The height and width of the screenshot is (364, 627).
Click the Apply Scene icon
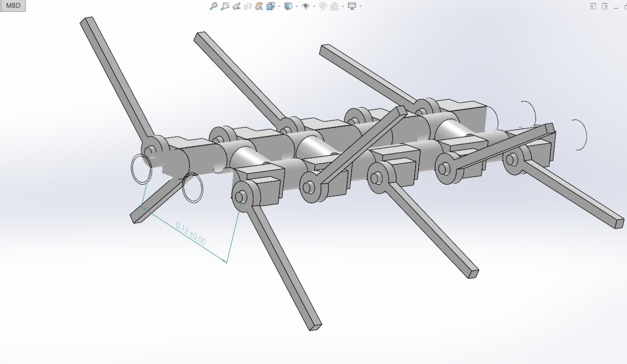tap(335, 6)
